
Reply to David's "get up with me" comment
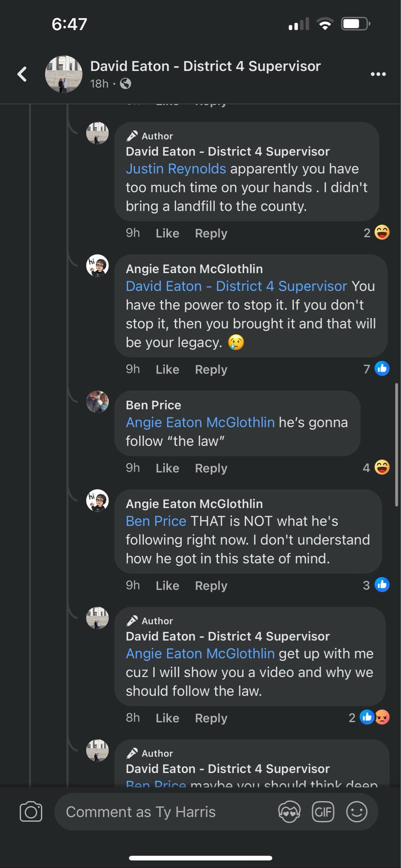[x=211, y=718]
